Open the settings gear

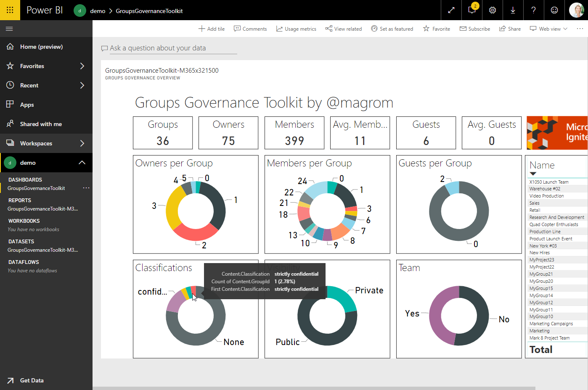493,10
